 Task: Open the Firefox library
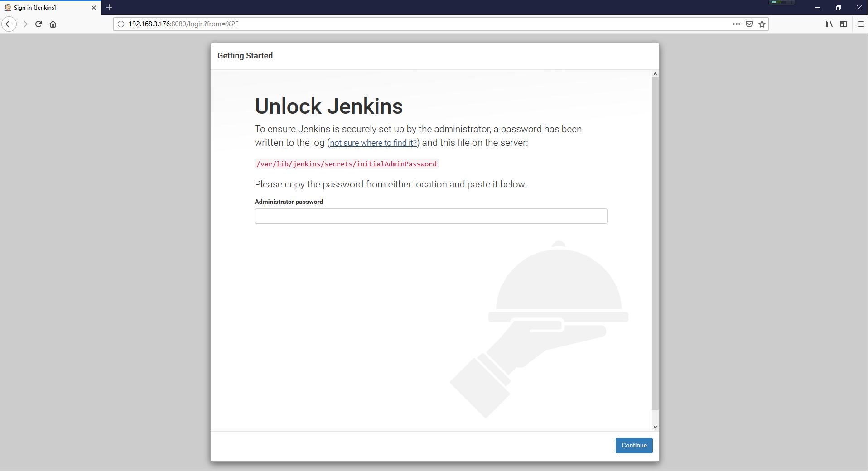(829, 24)
